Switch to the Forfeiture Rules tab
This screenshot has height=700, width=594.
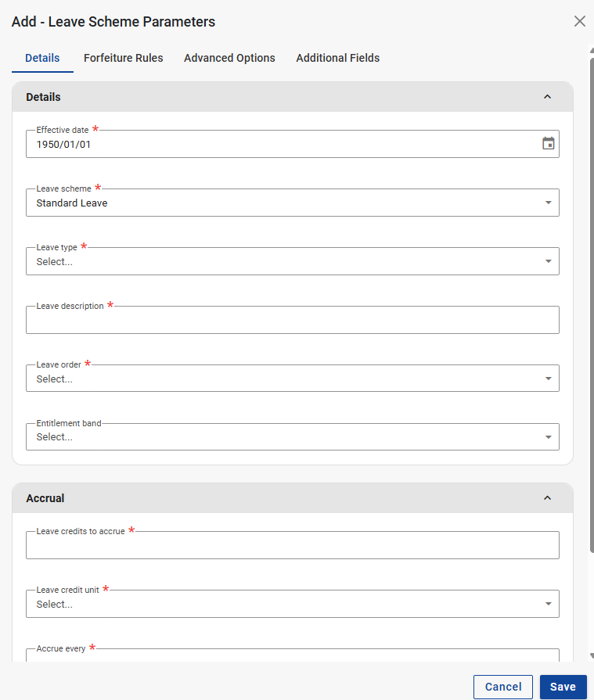pos(123,58)
